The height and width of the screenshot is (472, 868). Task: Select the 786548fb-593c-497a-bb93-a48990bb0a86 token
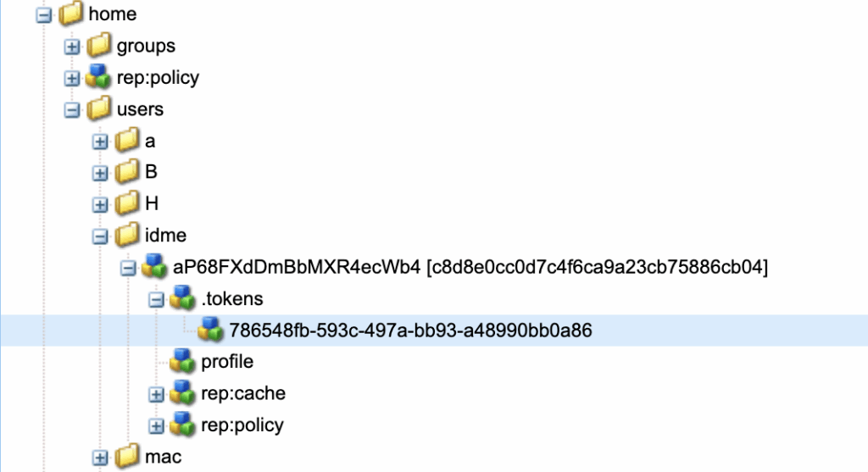click(x=410, y=330)
